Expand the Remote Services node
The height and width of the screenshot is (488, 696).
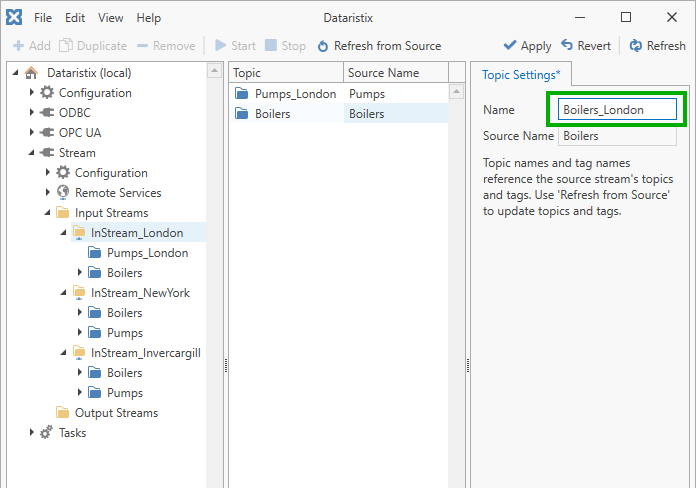coord(47,192)
